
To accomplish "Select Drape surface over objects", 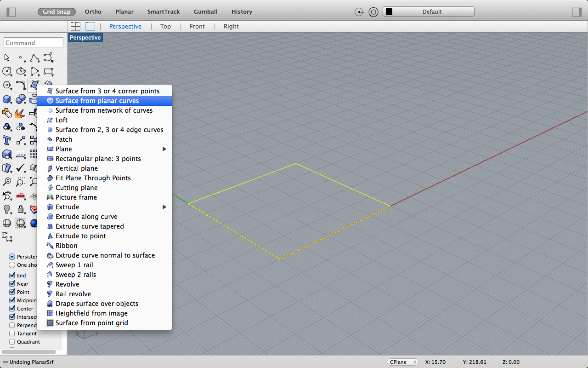I will (104, 304).
